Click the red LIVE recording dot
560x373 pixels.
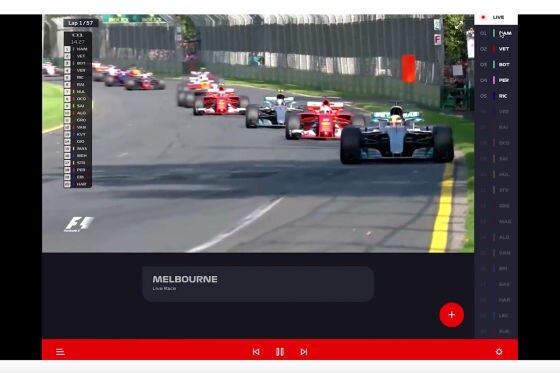483,17
